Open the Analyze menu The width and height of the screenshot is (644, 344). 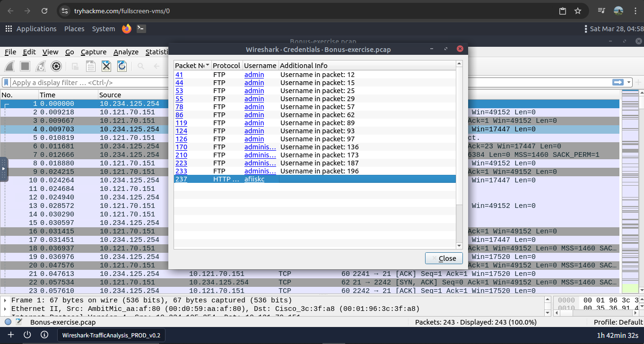(125, 52)
